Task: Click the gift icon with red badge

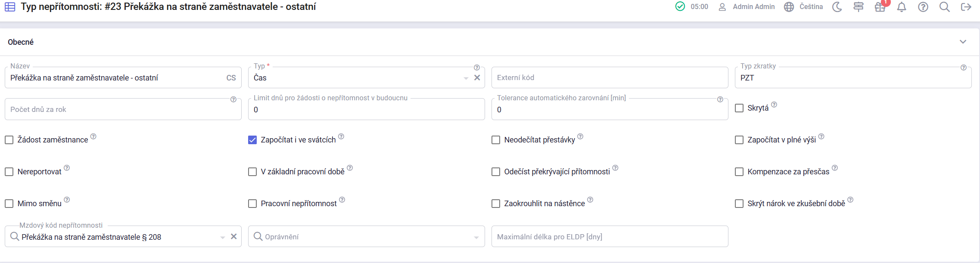Action: pos(880,7)
